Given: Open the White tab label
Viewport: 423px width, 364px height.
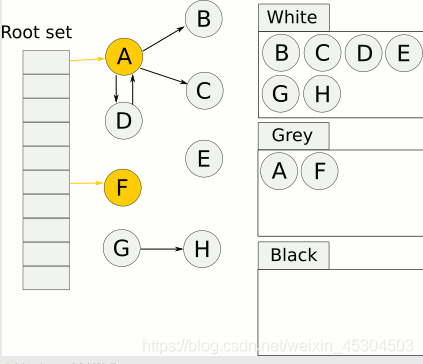Looking at the screenshot, I should (x=294, y=17).
